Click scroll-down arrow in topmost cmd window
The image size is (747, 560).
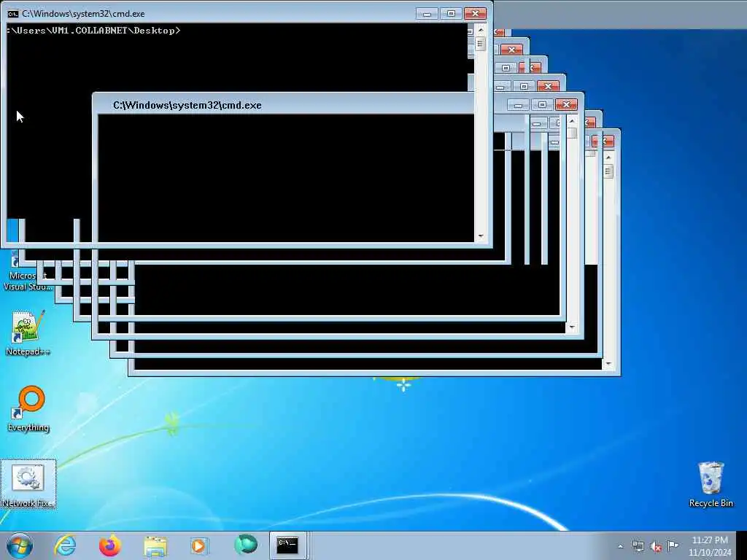(x=481, y=236)
